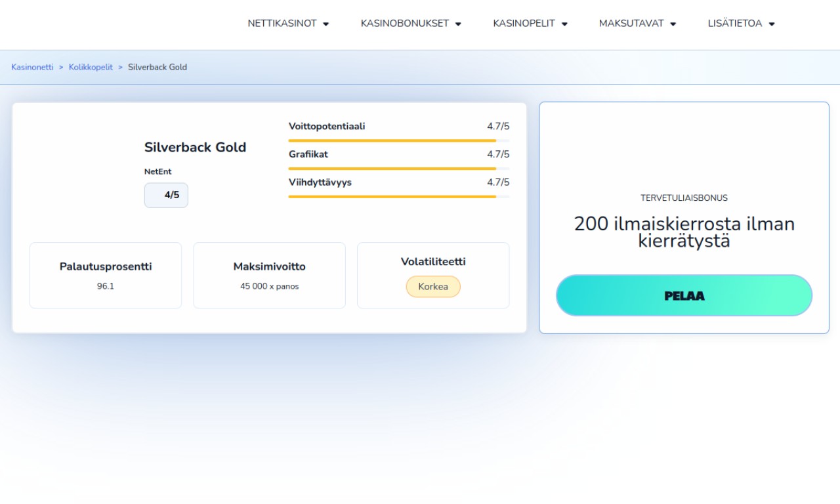The image size is (840, 504).
Task: Click the Silverback Gold breadcrumb text
Action: click(x=157, y=67)
